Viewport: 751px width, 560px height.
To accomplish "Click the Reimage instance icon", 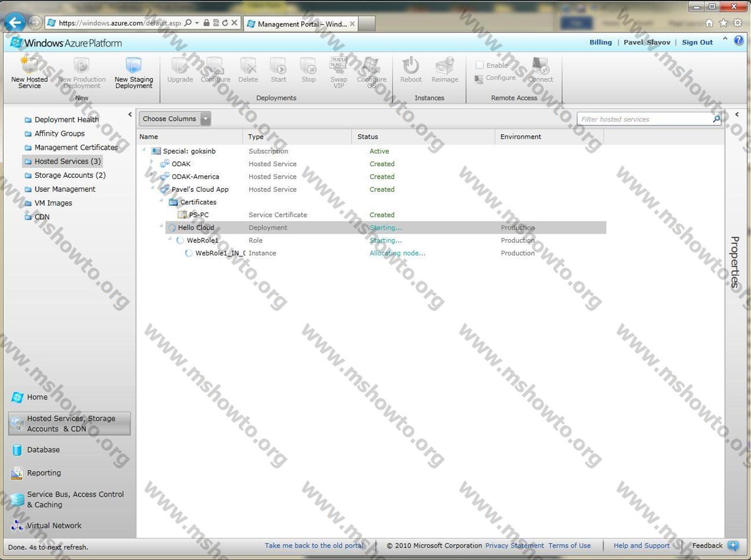I will pos(444,65).
